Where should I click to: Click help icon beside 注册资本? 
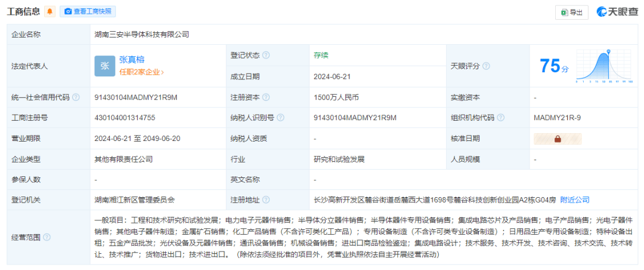click(x=266, y=97)
